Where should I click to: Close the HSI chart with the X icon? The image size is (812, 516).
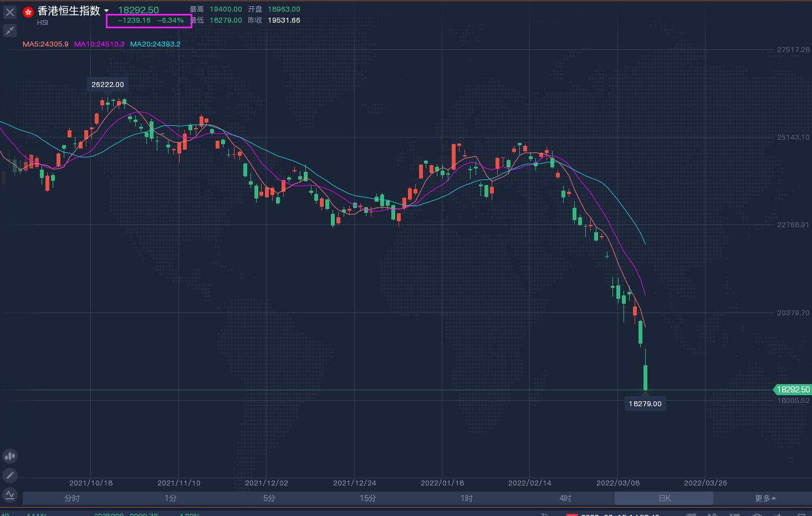[9, 11]
